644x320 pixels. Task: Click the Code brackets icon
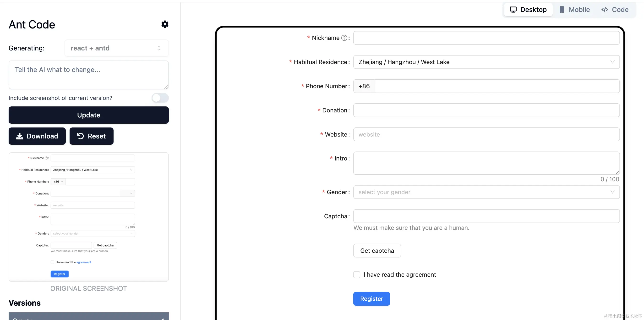point(605,10)
